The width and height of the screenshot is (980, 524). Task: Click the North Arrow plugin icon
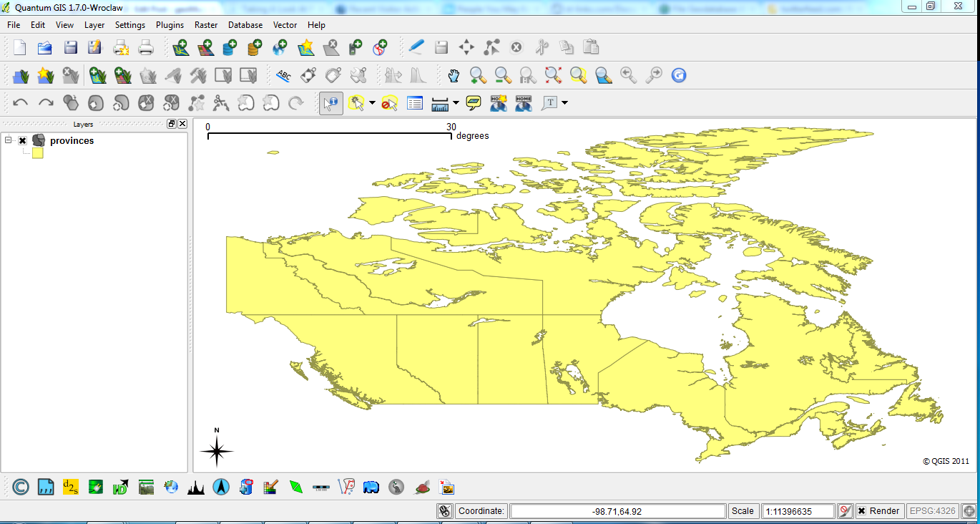click(222, 487)
